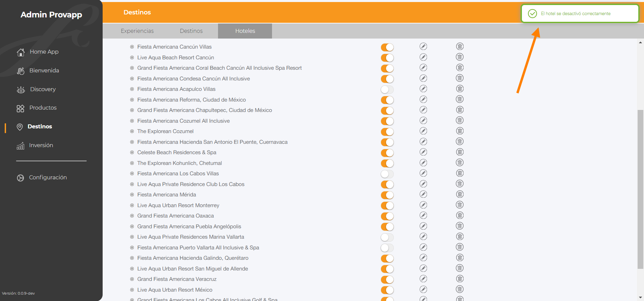Activate Fiesta Americana Los Cabos Villas toggle
This screenshot has height=301, width=644.
click(x=387, y=174)
